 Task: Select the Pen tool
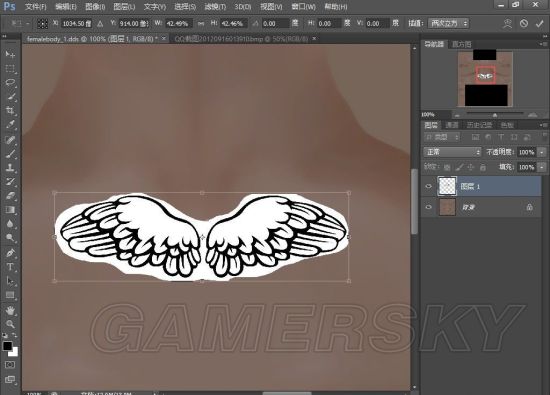10,253
